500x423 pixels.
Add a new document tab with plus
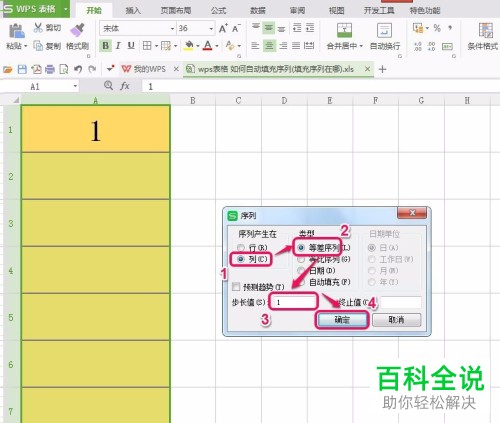(x=382, y=69)
